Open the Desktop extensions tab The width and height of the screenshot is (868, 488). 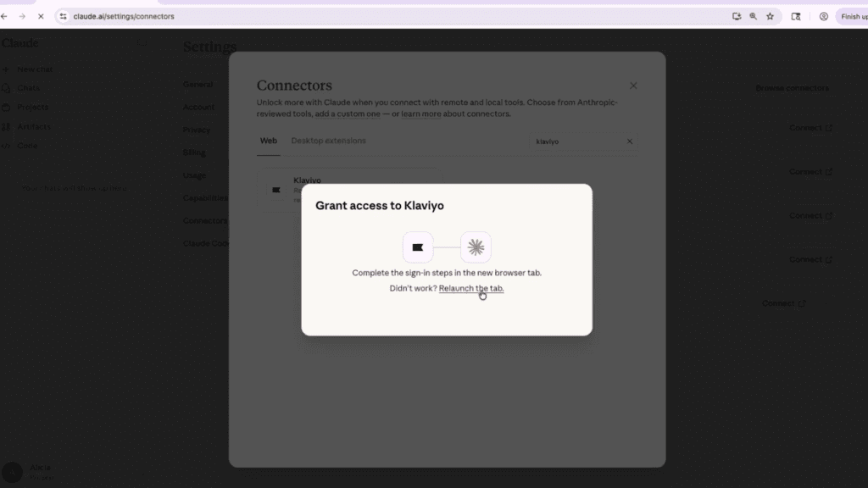328,141
